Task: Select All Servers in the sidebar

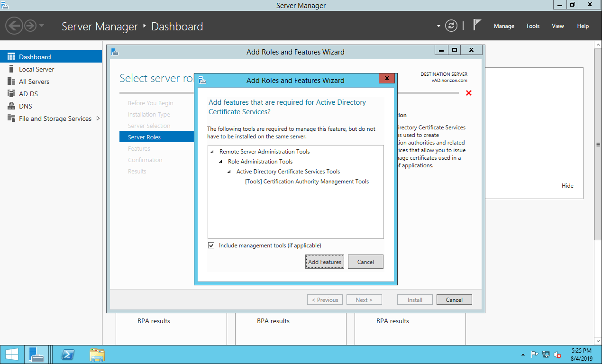Action: pyautogui.click(x=34, y=82)
